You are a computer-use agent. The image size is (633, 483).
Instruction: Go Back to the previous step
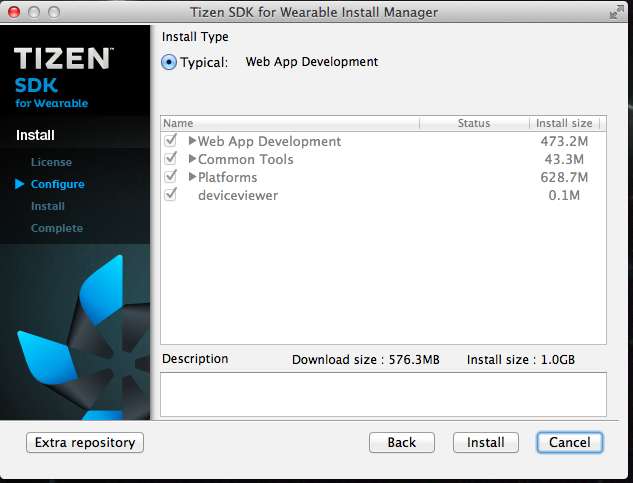coord(402,443)
